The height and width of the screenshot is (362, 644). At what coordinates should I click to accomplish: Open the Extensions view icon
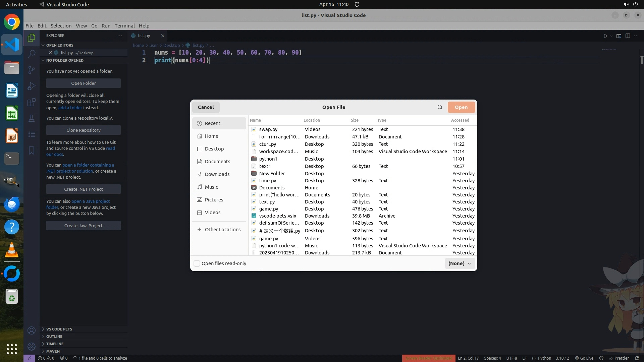click(32, 102)
